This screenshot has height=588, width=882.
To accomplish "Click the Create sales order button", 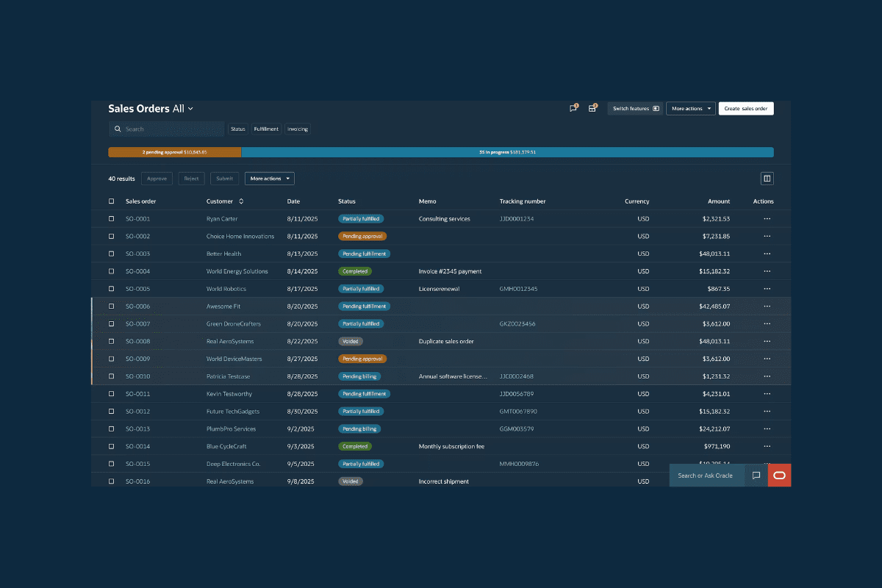I will pyautogui.click(x=745, y=109).
